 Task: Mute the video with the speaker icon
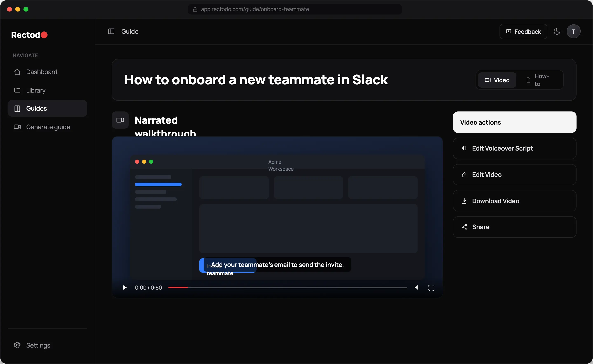pyautogui.click(x=416, y=287)
